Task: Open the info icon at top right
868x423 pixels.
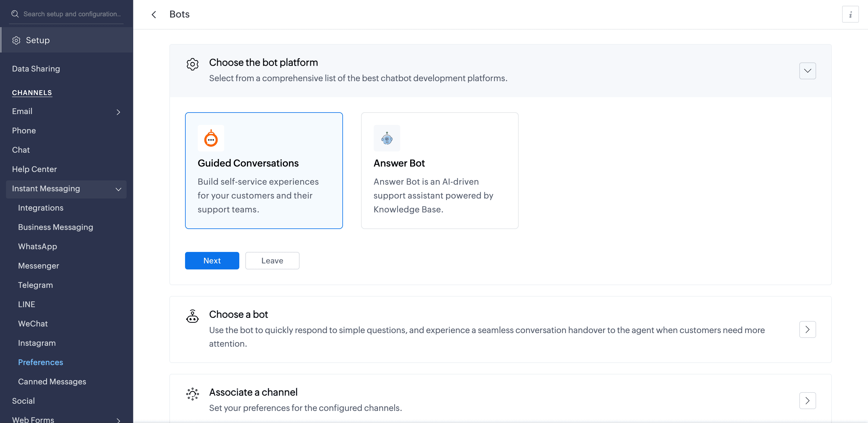Action: click(x=850, y=14)
